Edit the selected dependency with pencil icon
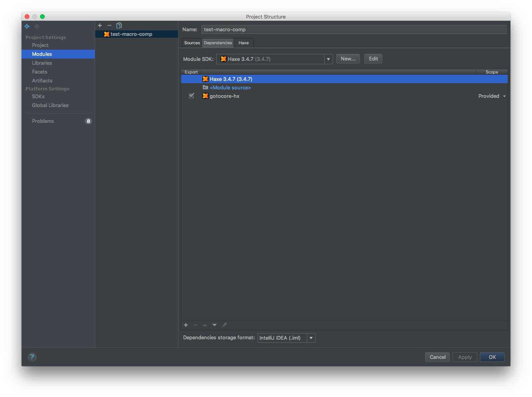This screenshot has width=532, height=397. (x=224, y=325)
